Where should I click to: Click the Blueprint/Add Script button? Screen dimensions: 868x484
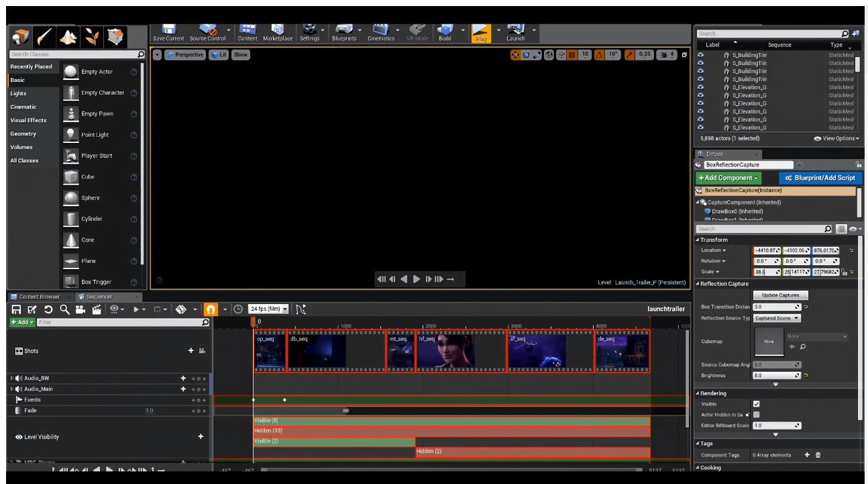click(x=820, y=178)
